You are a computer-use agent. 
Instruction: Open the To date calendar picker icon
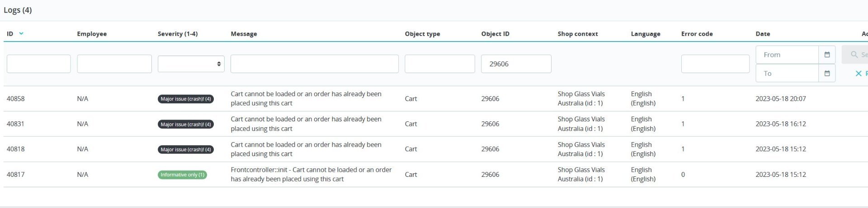(x=827, y=73)
